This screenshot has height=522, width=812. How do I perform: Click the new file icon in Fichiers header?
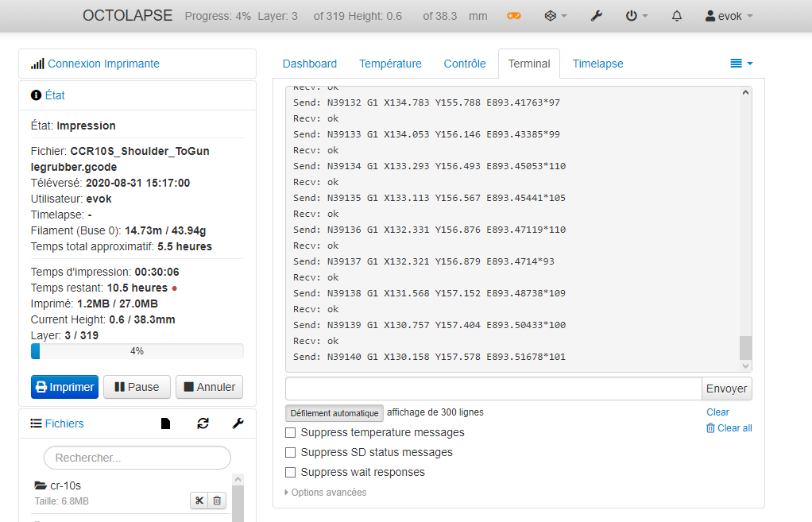(x=166, y=423)
